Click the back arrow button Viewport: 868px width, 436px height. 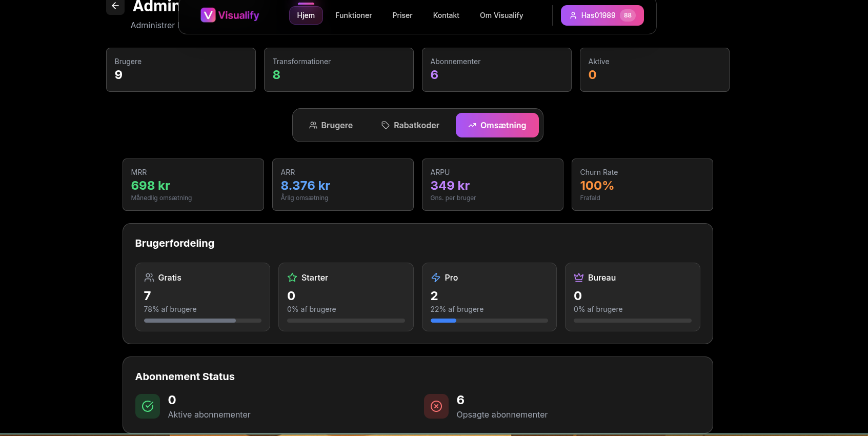[115, 6]
